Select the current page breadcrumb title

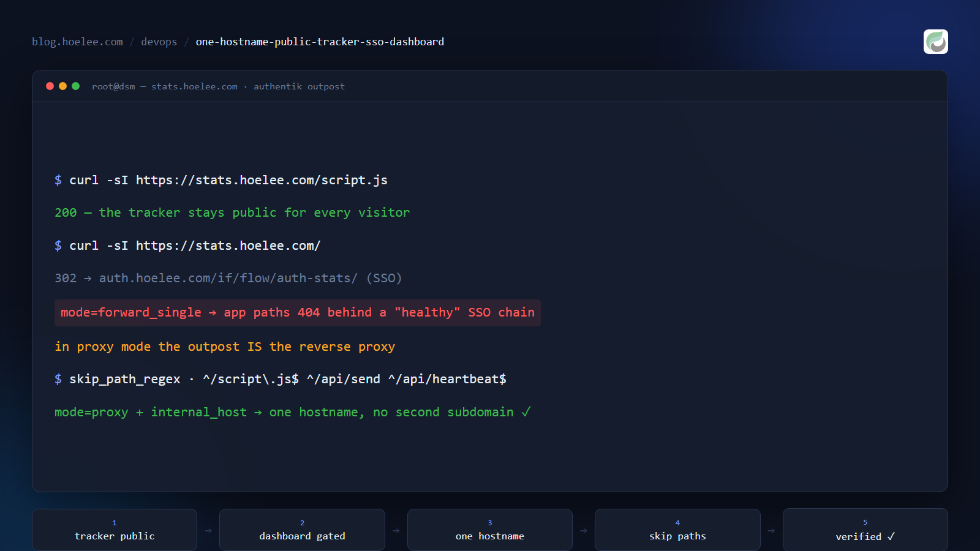(320, 42)
